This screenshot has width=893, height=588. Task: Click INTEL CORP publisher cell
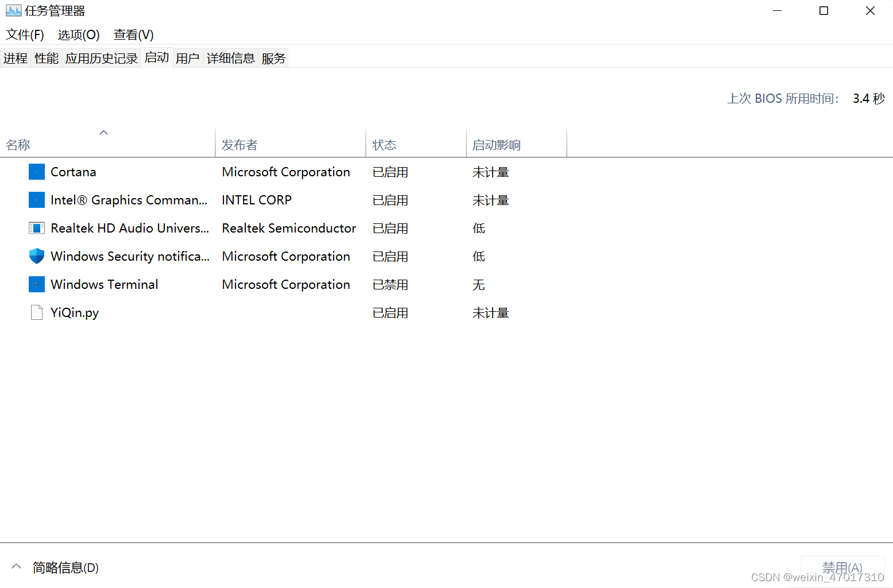pyautogui.click(x=257, y=200)
